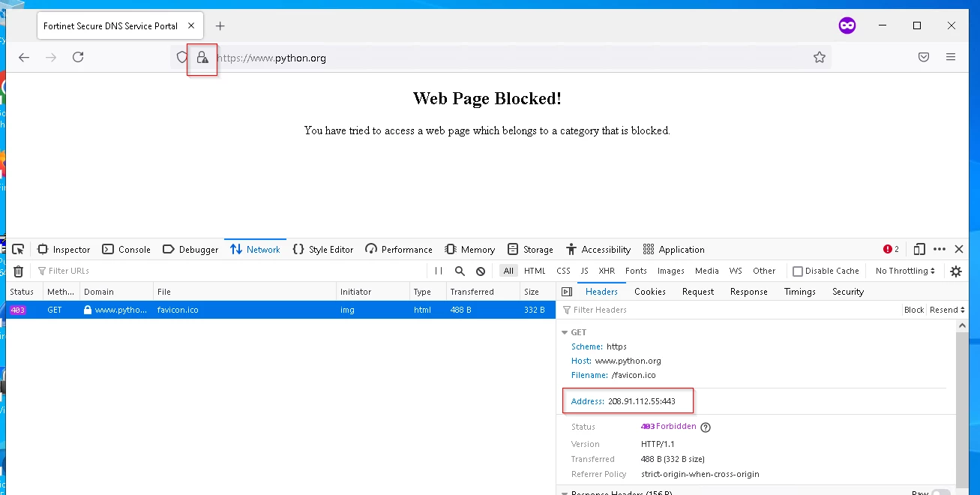Filter requests by WS
Screen dimensions: 980x495
coord(736,271)
